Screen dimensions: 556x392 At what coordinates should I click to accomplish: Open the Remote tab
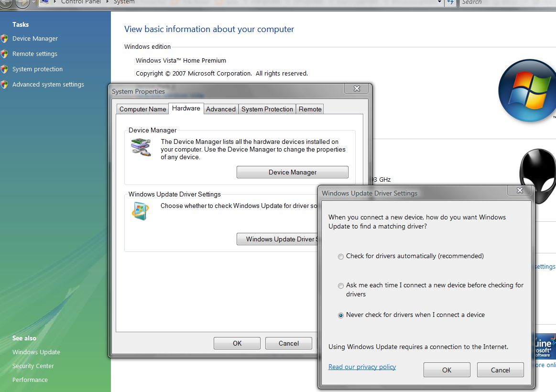coord(310,109)
